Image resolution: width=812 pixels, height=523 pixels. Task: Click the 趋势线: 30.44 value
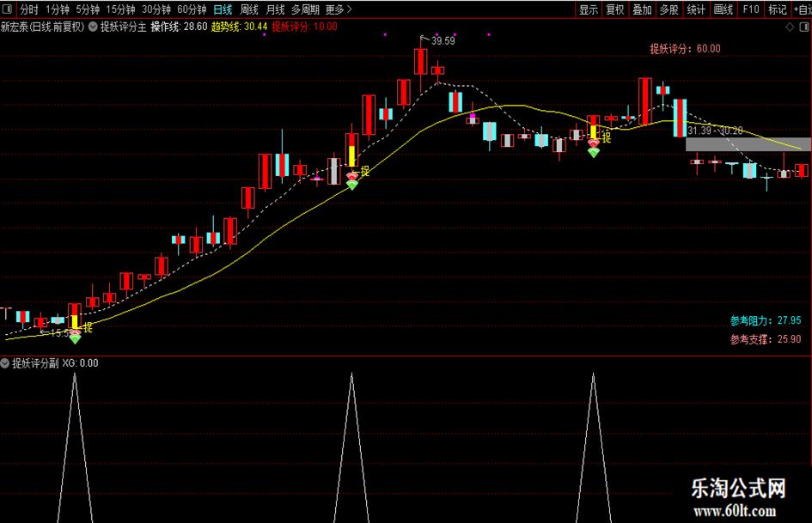239,27
